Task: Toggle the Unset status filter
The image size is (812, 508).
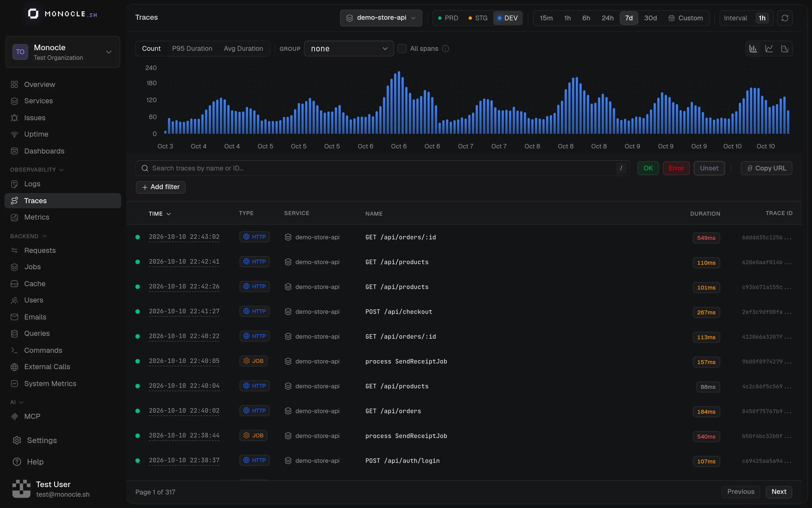Action: click(x=709, y=168)
